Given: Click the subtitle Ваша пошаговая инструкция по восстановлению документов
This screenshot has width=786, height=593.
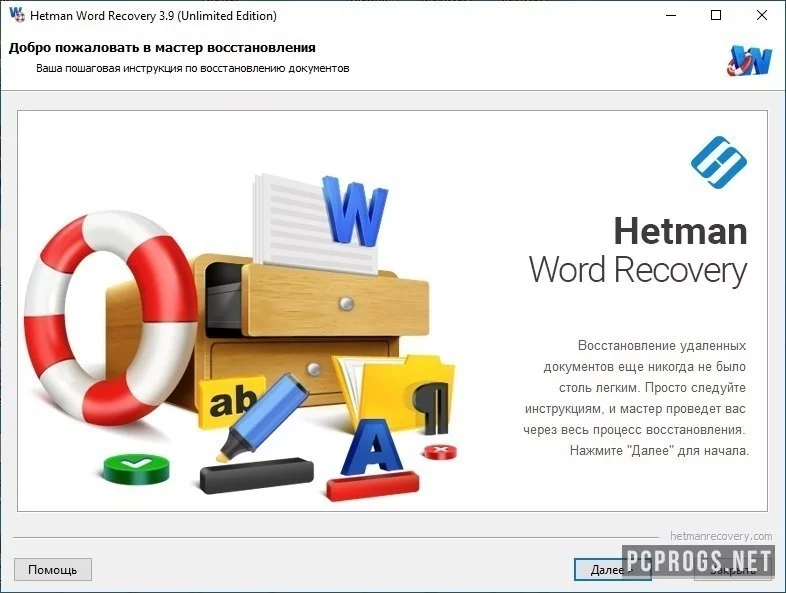Looking at the screenshot, I should [x=192, y=68].
